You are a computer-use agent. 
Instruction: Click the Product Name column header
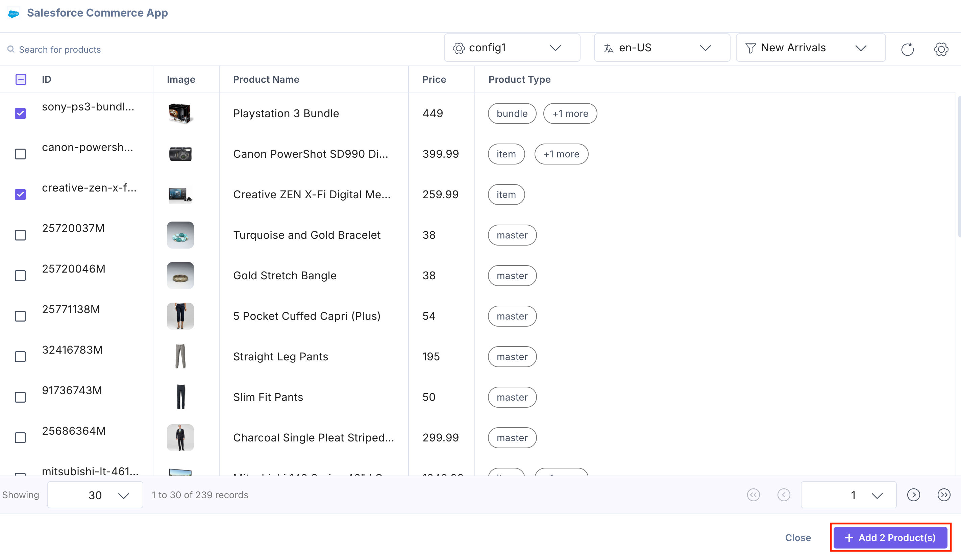[266, 79]
